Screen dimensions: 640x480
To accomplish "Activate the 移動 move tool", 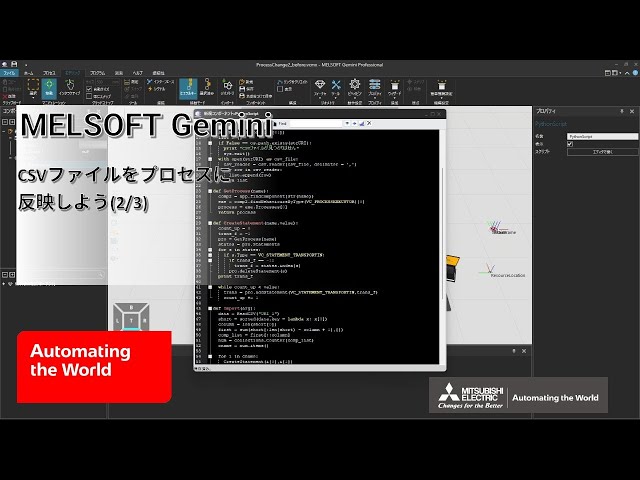I will click(x=49, y=89).
